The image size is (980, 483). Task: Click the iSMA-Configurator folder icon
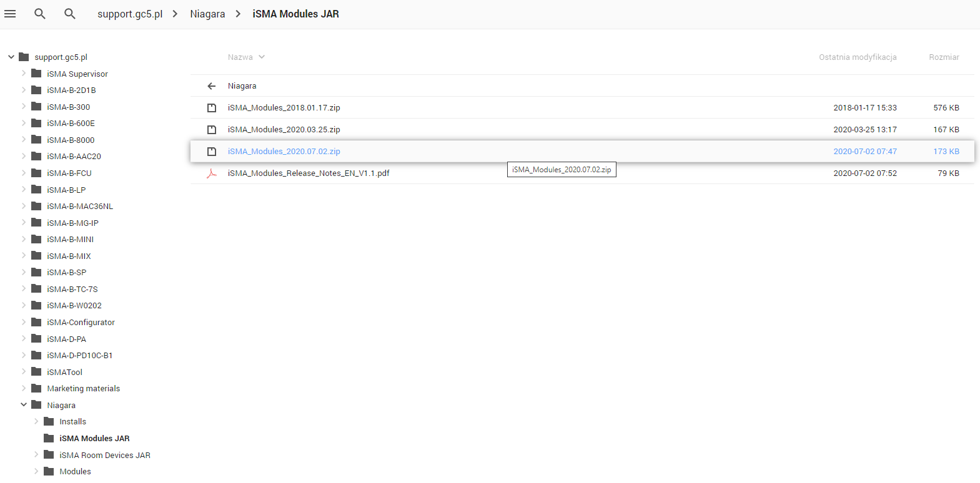(x=36, y=322)
